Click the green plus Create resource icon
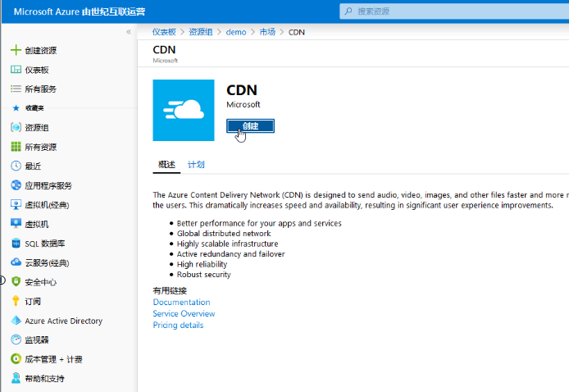The height and width of the screenshot is (392, 569). click(16, 50)
